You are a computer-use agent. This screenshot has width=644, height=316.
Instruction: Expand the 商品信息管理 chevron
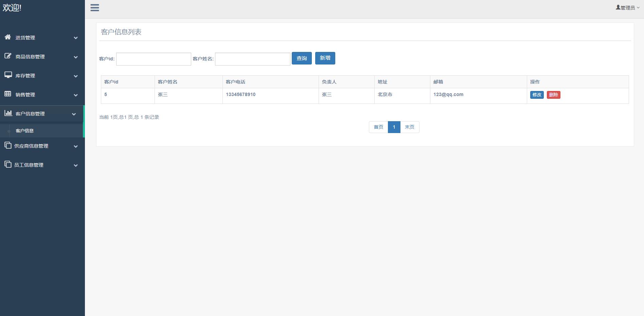click(76, 57)
